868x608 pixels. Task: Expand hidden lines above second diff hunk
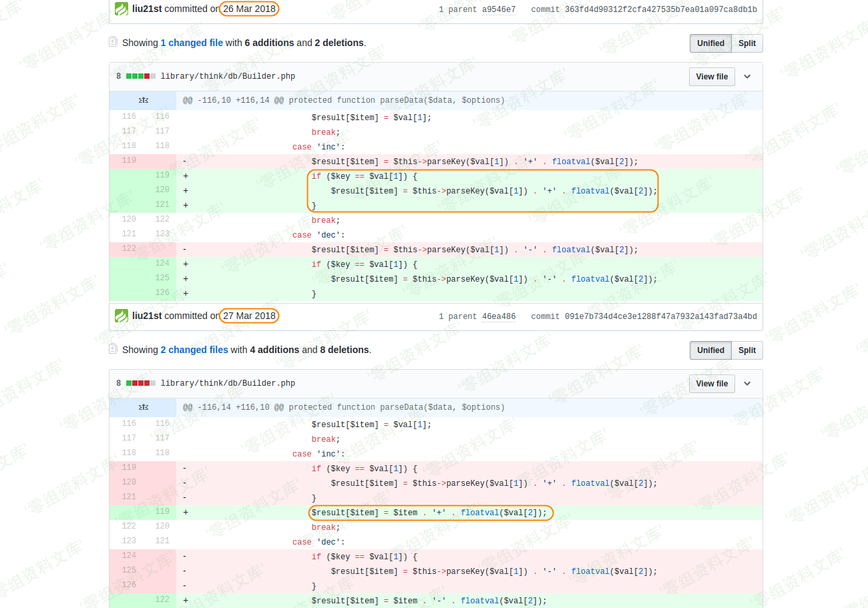[x=143, y=408]
